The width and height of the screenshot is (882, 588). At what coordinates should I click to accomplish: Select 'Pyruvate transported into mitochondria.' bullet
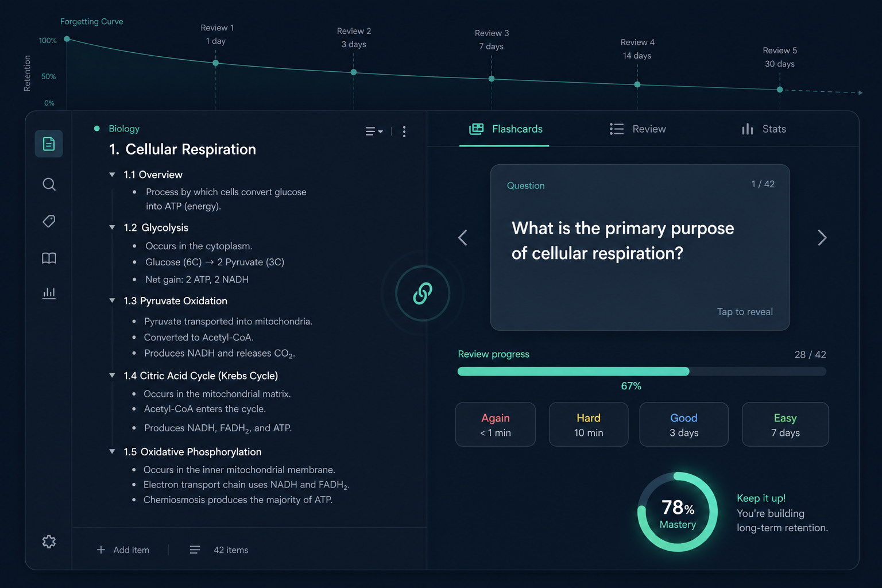click(228, 321)
